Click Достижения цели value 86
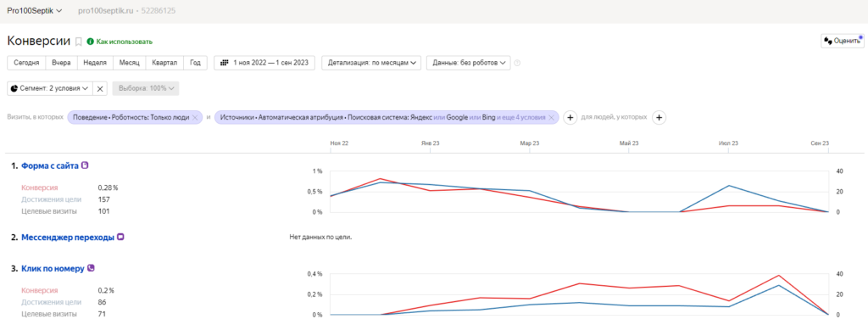 (103, 302)
